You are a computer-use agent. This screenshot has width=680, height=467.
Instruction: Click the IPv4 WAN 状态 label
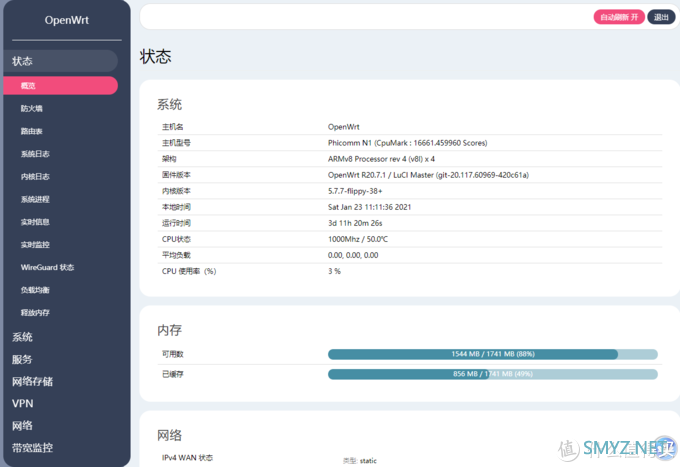pyautogui.click(x=187, y=457)
